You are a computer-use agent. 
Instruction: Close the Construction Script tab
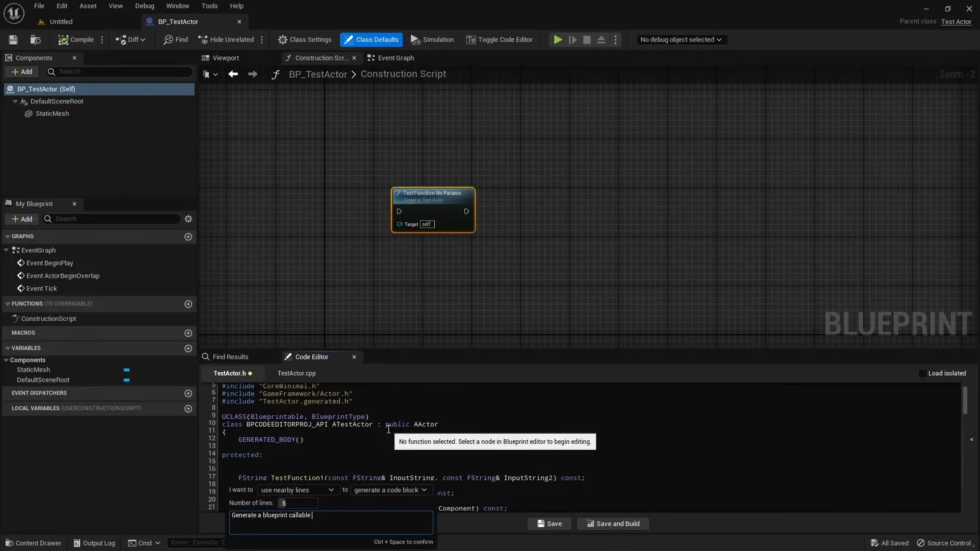354,58
